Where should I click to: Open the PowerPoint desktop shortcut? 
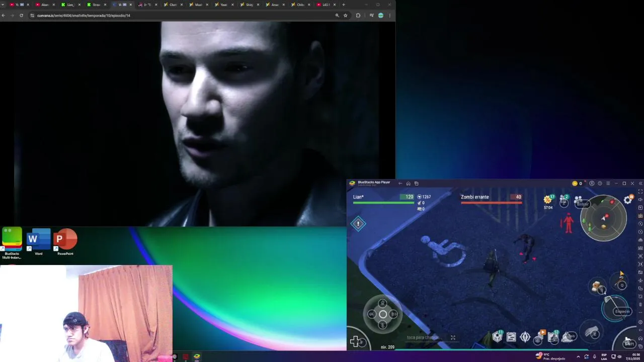click(65, 242)
